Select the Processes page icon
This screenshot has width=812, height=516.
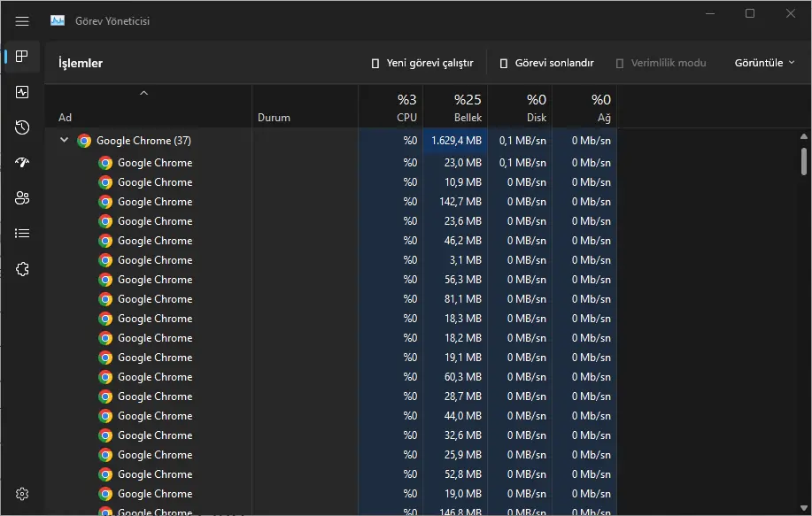click(21, 56)
